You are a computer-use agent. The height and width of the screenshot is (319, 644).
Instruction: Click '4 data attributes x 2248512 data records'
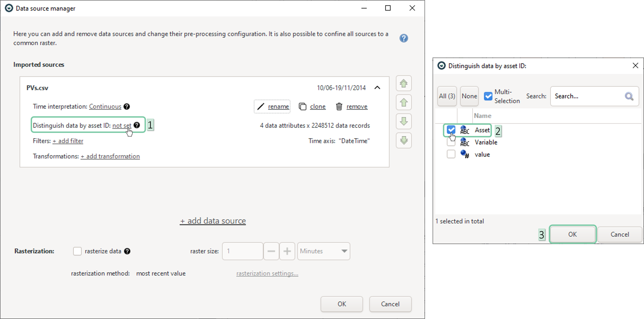coord(315,125)
